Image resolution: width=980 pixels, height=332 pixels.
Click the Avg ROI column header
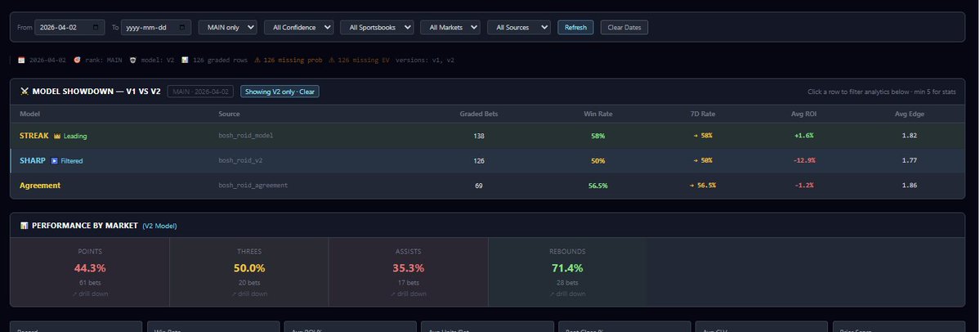click(803, 114)
